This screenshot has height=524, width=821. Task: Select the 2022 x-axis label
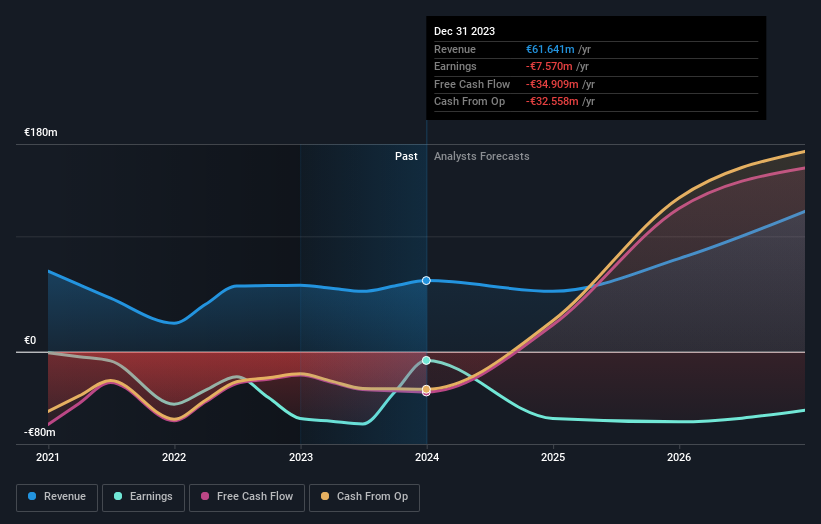(x=174, y=457)
